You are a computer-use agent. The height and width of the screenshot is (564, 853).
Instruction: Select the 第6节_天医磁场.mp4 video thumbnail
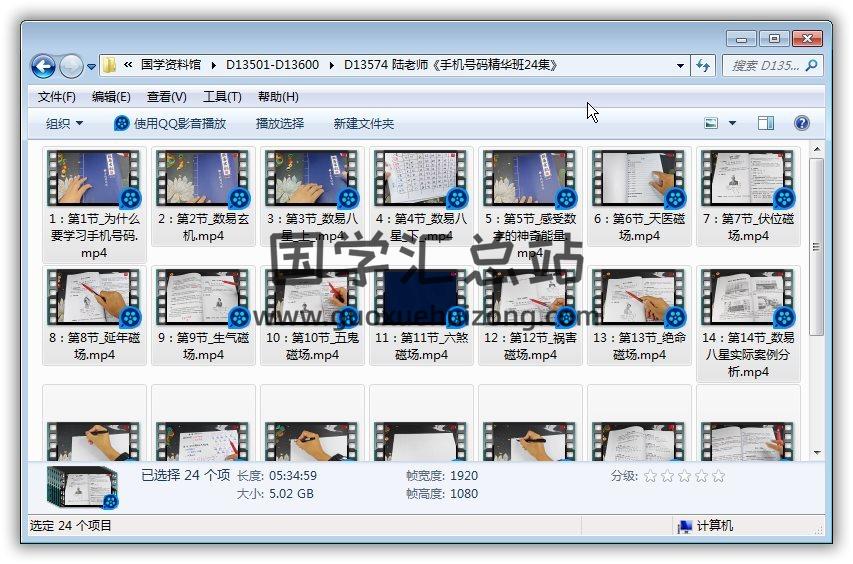tap(637, 180)
